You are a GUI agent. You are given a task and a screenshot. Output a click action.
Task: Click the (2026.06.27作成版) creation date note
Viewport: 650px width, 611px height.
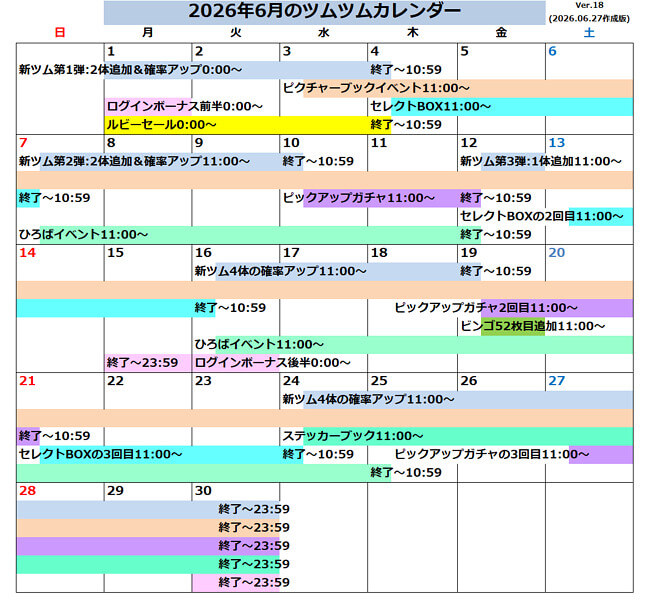[589, 19]
